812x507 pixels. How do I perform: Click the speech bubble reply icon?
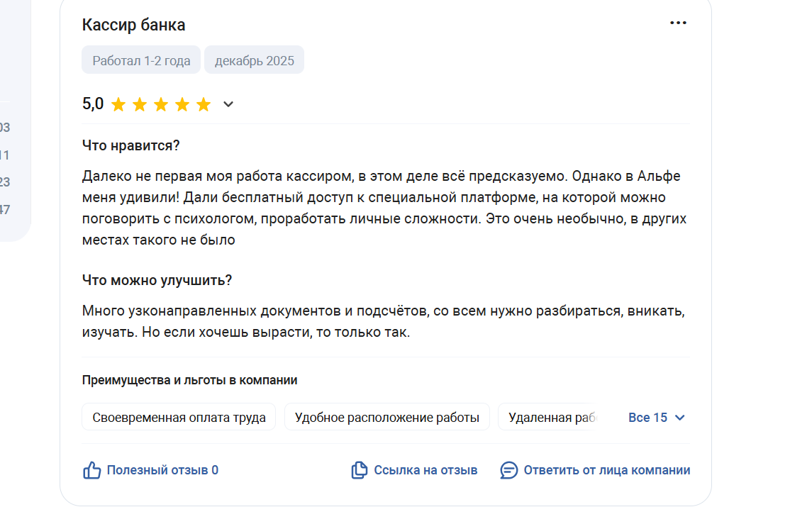(509, 470)
